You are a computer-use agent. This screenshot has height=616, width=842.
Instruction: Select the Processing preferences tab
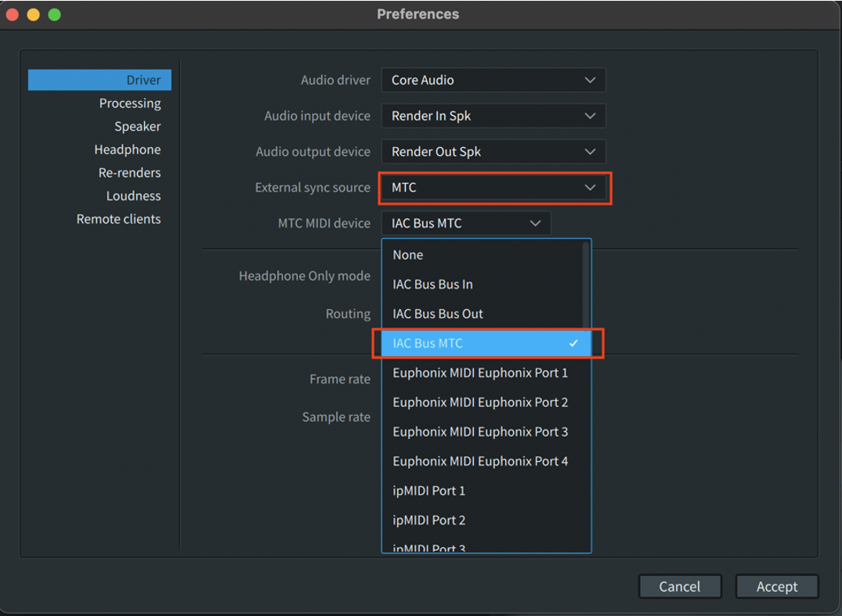pyautogui.click(x=129, y=103)
